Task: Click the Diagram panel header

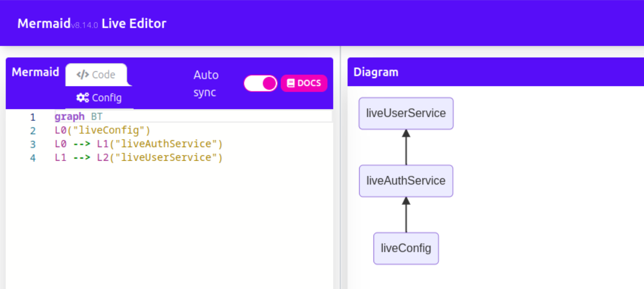Action: (376, 72)
